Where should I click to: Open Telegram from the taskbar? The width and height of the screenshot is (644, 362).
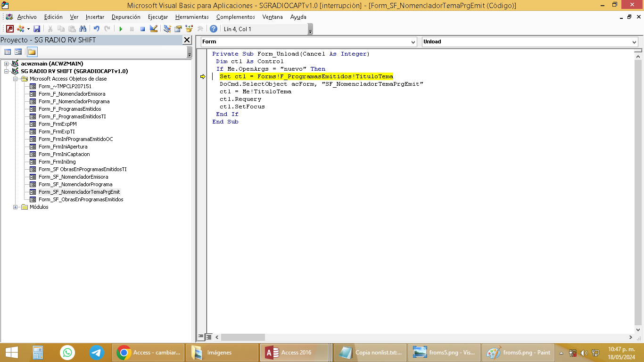[97, 353]
